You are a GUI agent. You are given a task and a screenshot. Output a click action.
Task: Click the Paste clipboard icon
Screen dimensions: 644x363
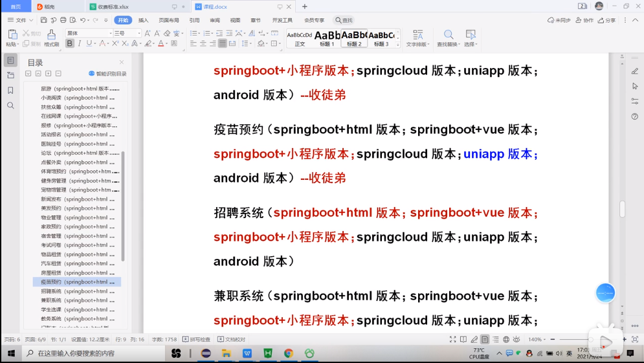[x=12, y=34]
